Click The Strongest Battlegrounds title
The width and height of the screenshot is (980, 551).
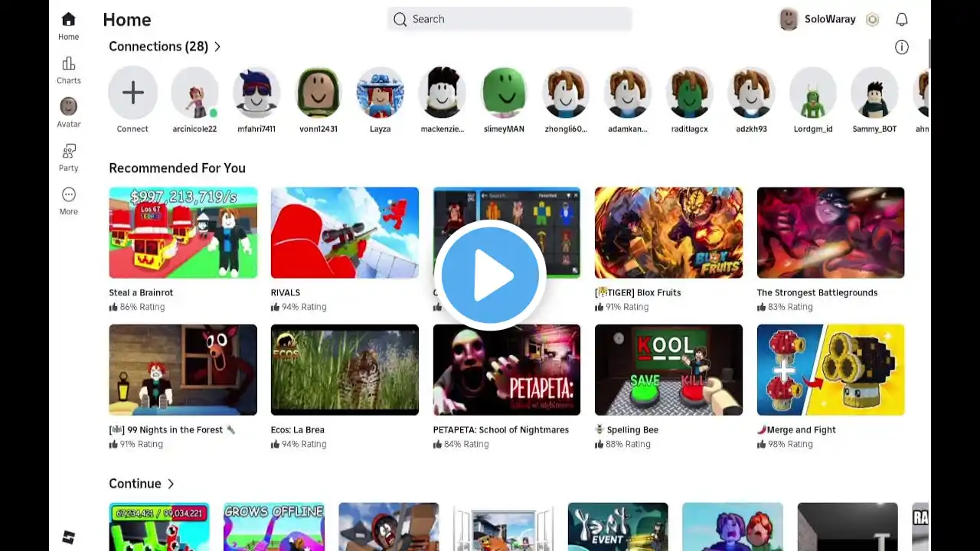pos(817,292)
